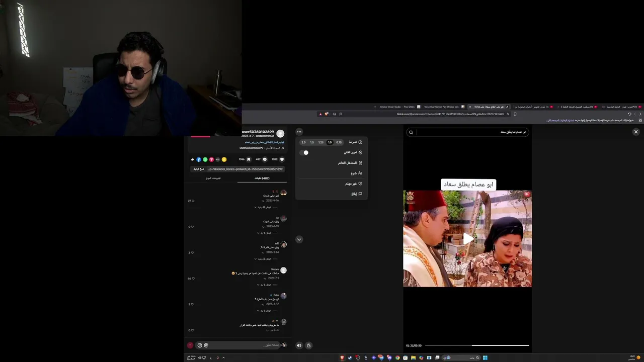The height and width of the screenshot is (362, 644).
Task: Select the captions 'شرح' menu option
Action: pos(356,173)
